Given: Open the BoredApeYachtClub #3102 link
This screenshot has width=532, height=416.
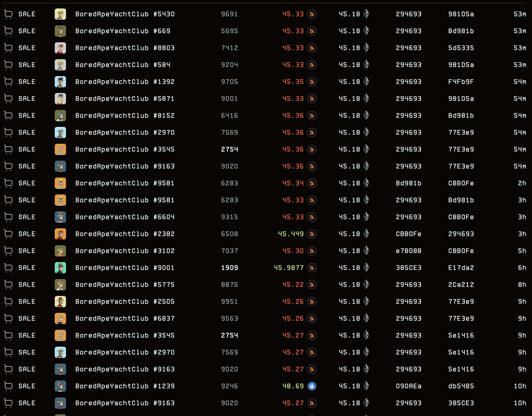Looking at the screenshot, I should click(x=125, y=251).
